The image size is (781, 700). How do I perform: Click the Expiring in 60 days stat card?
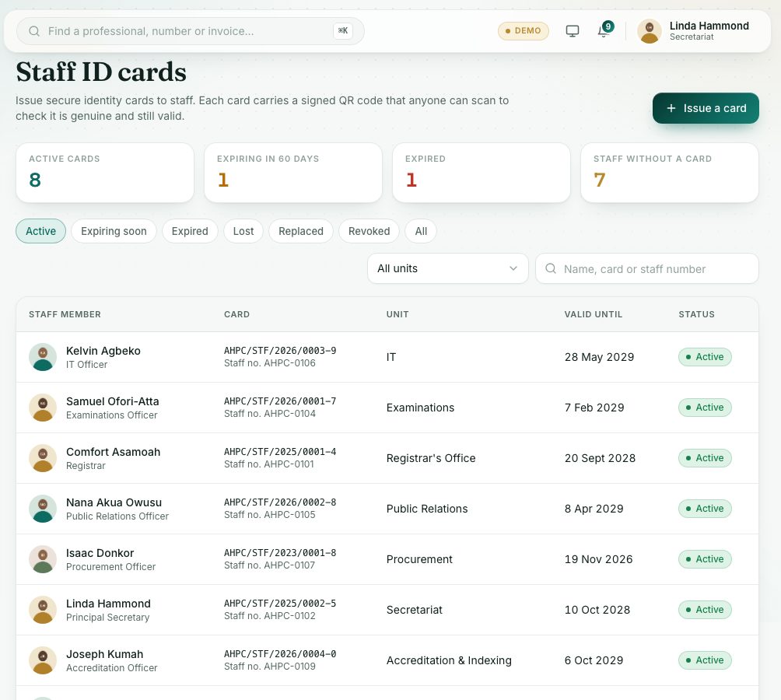[292, 173]
